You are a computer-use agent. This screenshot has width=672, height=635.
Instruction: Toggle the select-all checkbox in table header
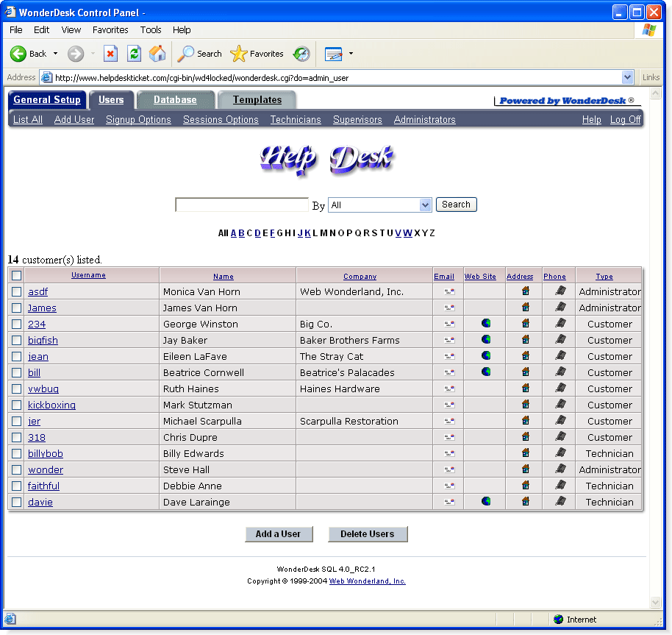tap(16, 275)
